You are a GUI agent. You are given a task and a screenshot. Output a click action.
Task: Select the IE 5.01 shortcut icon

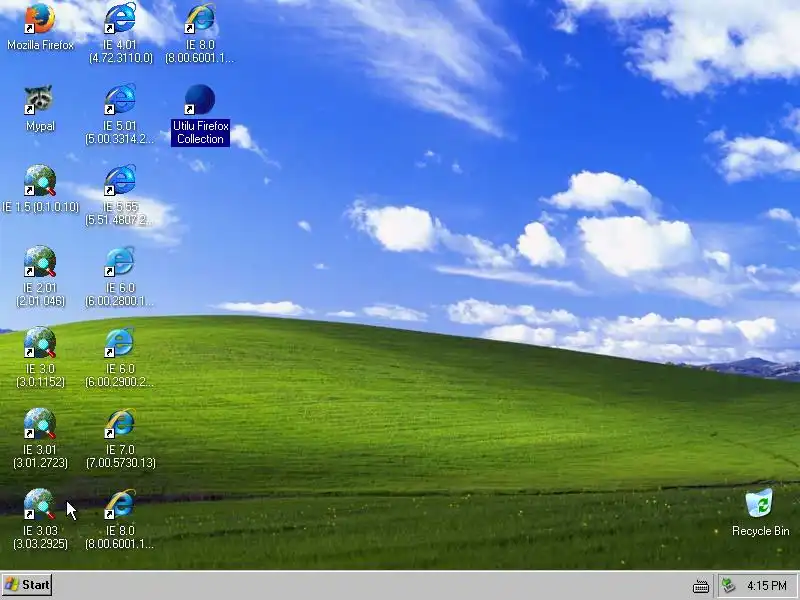pos(120,99)
